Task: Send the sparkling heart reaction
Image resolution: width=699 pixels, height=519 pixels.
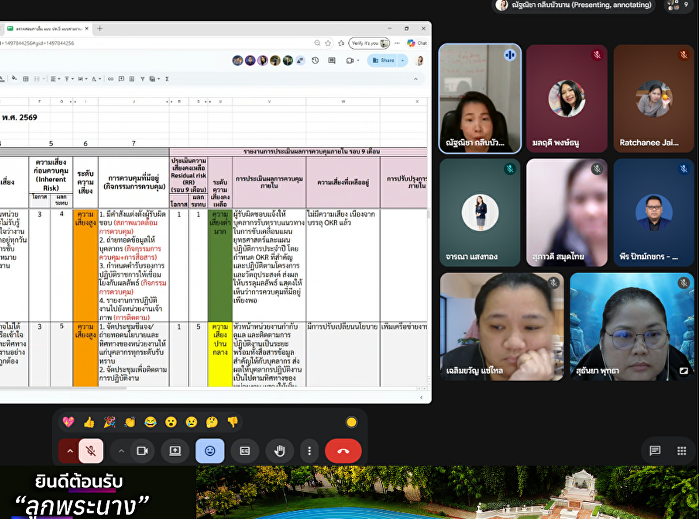Action: point(68,422)
